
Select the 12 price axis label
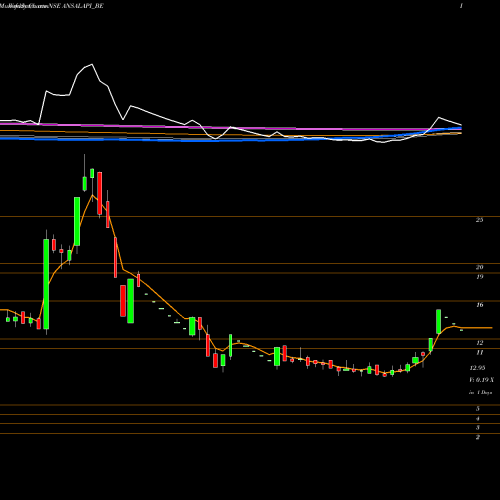pos(479,343)
